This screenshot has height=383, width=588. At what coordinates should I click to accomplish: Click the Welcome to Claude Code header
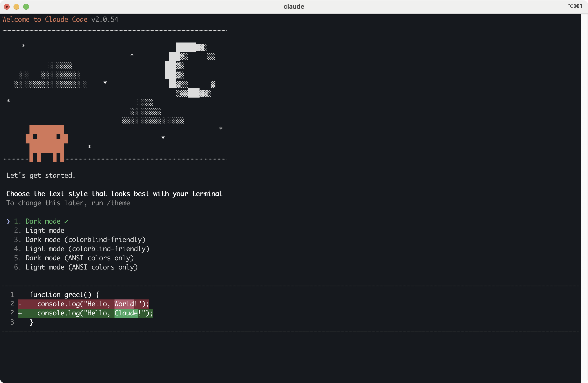click(x=45, y=19)
